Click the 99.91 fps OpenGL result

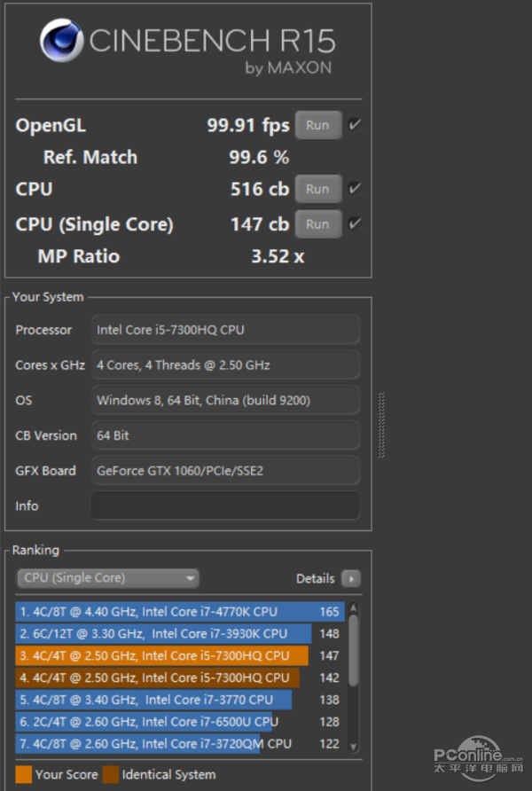[248, 126]
